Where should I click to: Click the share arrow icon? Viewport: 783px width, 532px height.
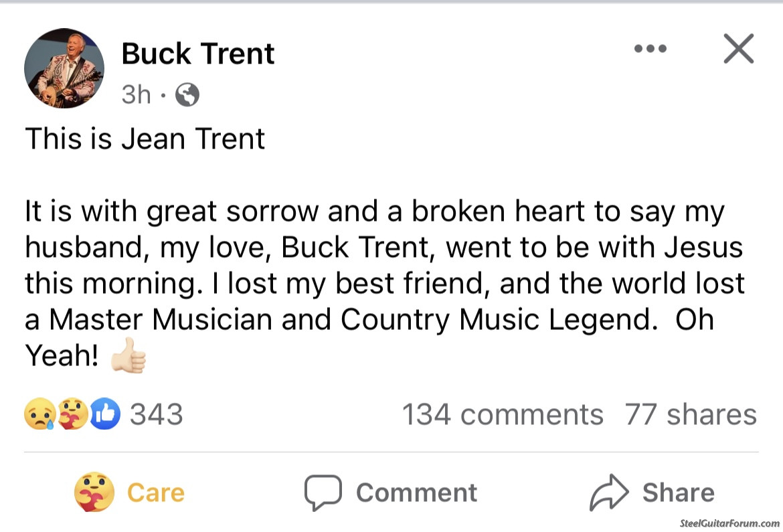point(608,494)
